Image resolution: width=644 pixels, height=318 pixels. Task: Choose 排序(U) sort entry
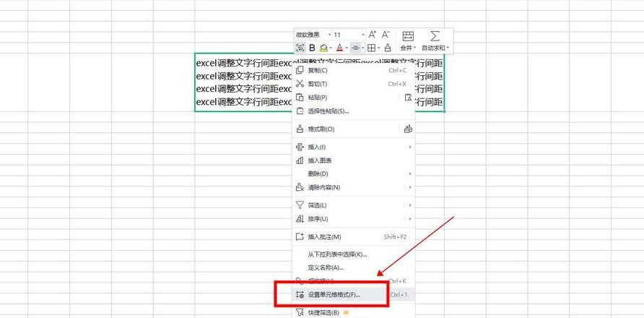(x=354, y=218)
